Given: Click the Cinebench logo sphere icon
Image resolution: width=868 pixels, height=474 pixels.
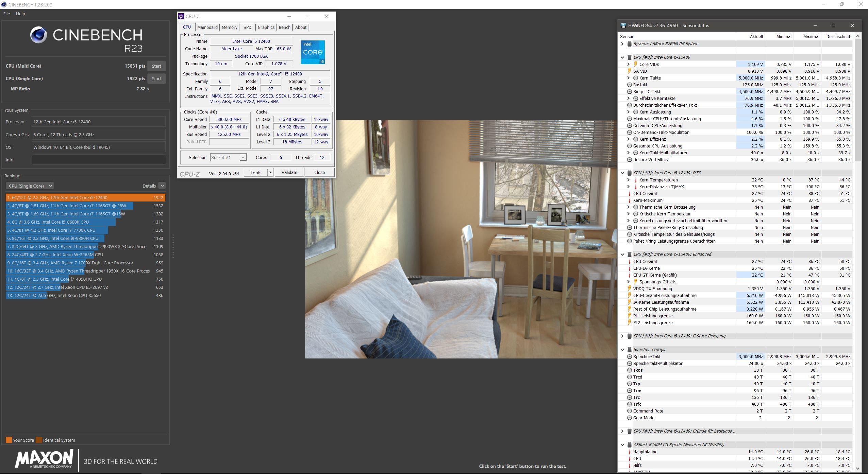Looking at the screenshot, I should (x=38, y=35).
